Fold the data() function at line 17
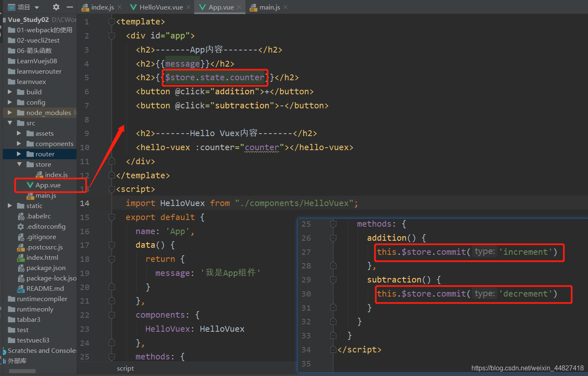Screen dimensions: 588x376 112,245
